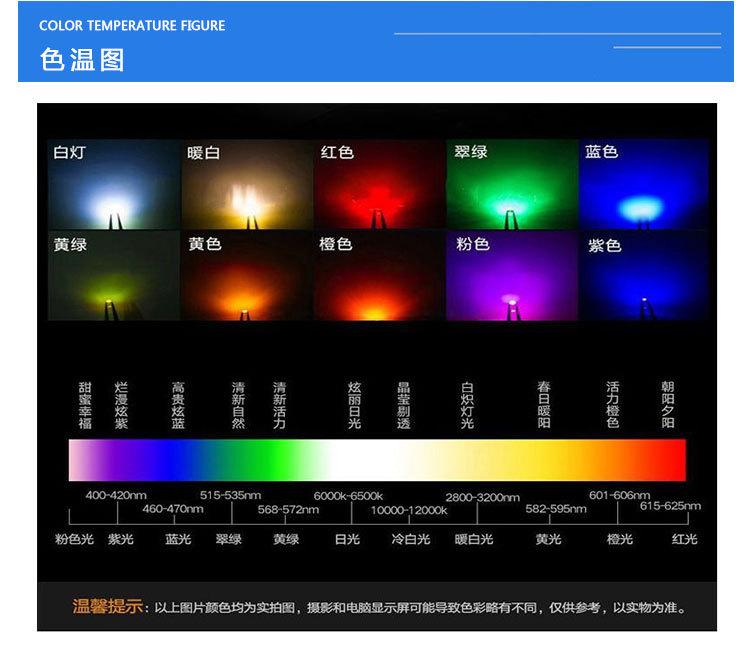Click the 粉色 pink LED image
Screen dimensions: 750x645
point(511,276)
